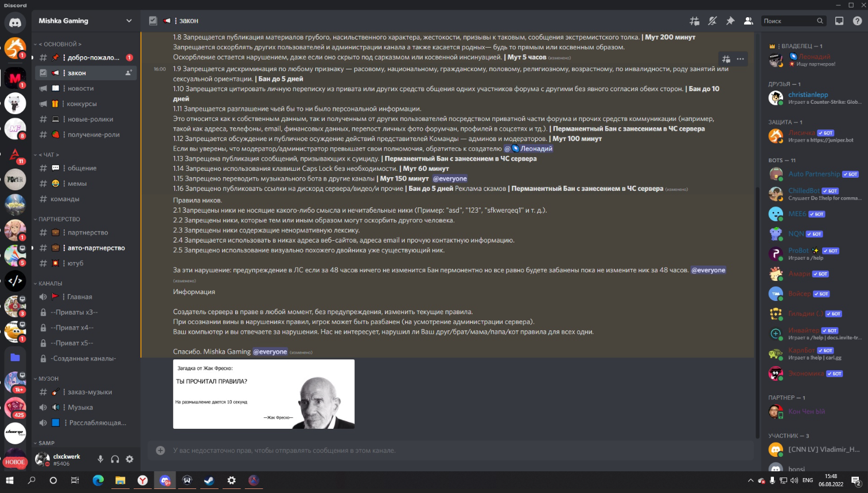Expand SAMP category
The height and width of the screenshot is (493, 868).
coord(45,443)
